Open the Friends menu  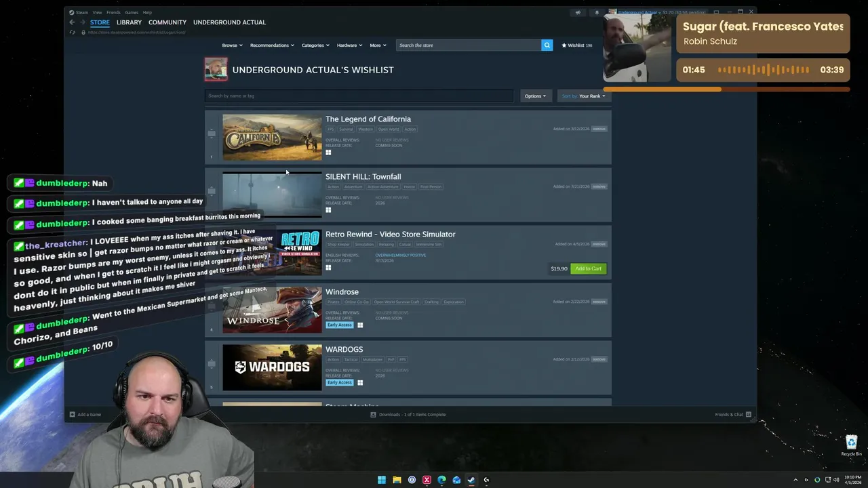113,12
